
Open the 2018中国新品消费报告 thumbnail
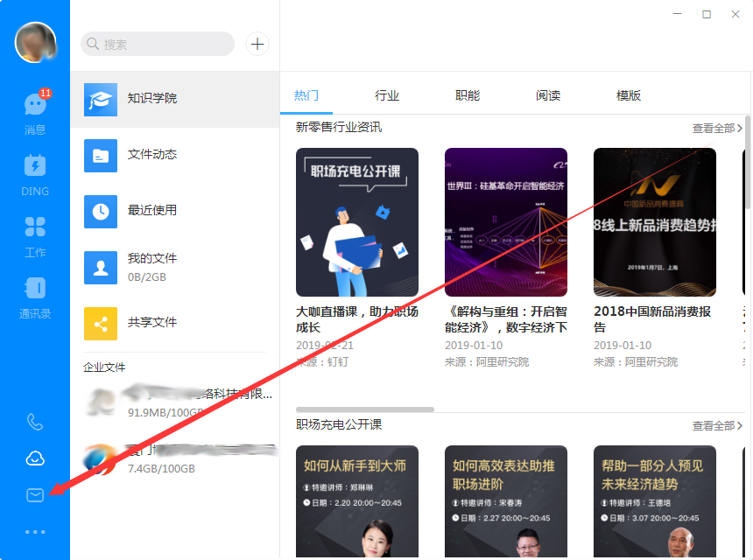tap(654, 222)
